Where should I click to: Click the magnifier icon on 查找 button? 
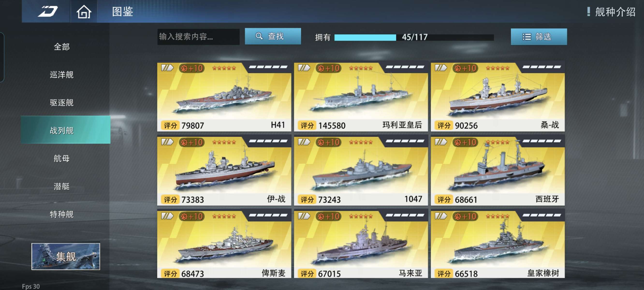tap(259, 36)
